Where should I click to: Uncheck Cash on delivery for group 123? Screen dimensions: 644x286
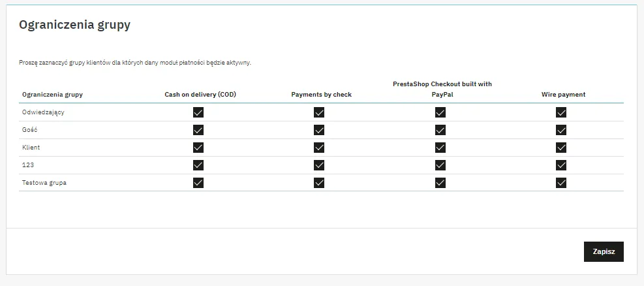(198, 165)
